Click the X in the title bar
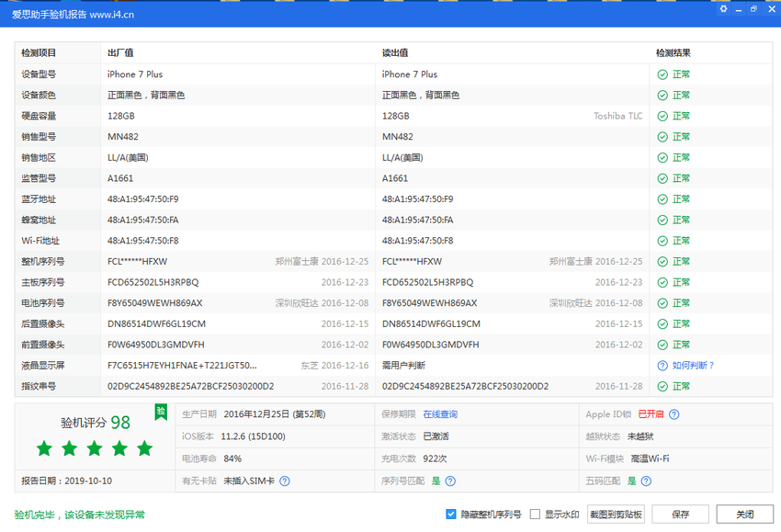The image size is (781, 532). pos(772,9)
